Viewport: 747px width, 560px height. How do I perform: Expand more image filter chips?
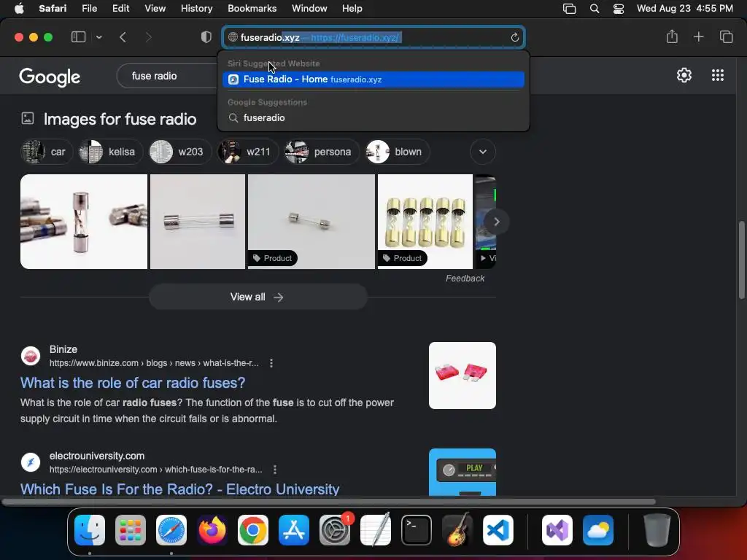[483, 152]
